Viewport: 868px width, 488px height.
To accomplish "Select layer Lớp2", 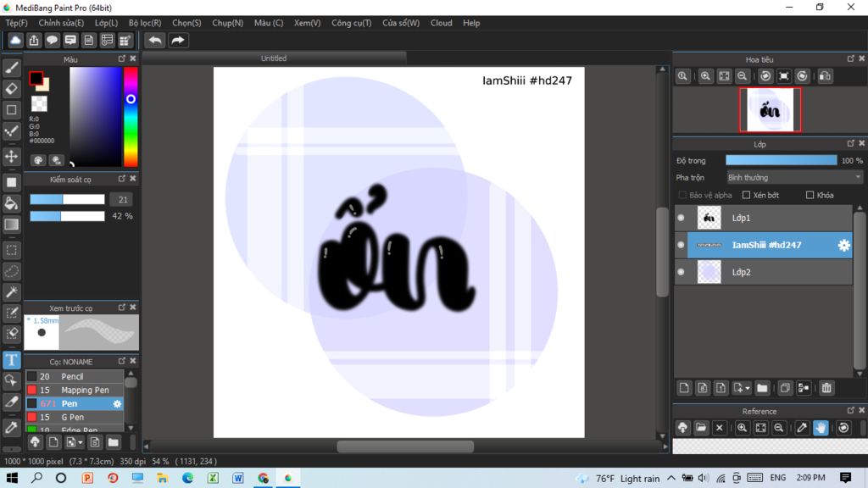I will point(770,272).
